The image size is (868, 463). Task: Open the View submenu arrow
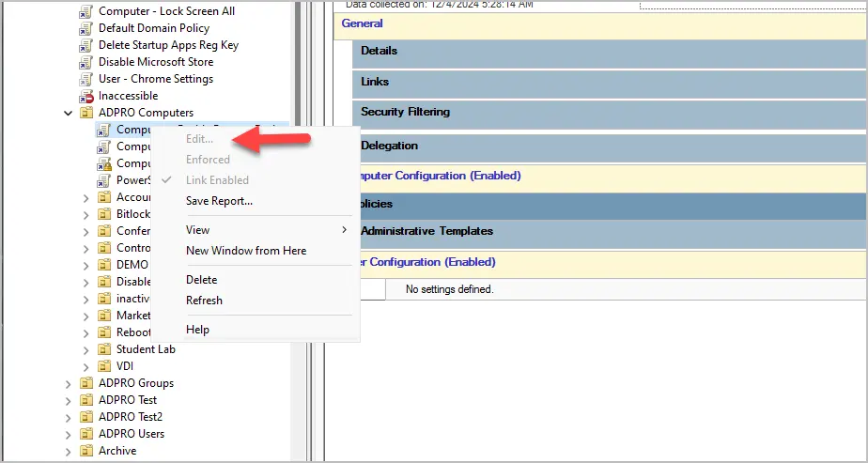click(345, 230)
